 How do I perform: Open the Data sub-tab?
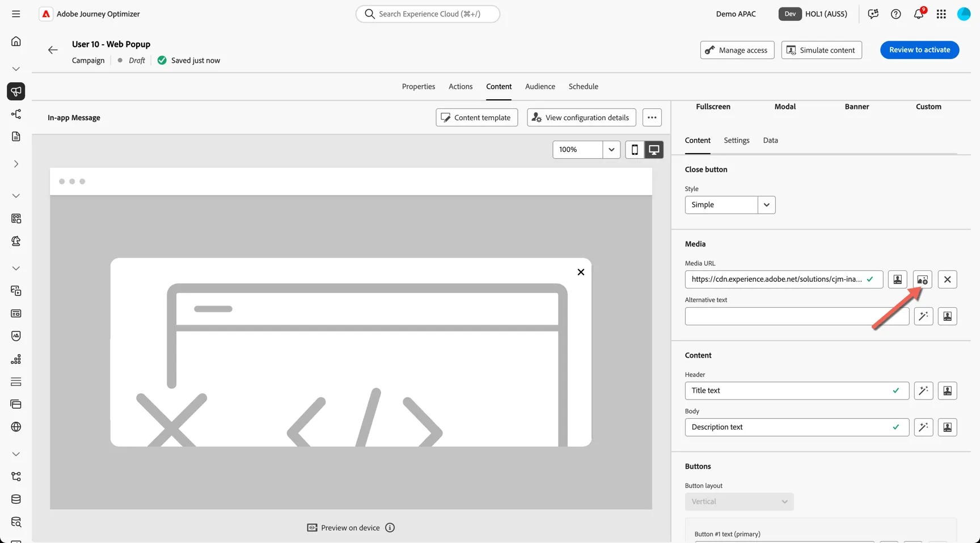[x=770, y=140]
